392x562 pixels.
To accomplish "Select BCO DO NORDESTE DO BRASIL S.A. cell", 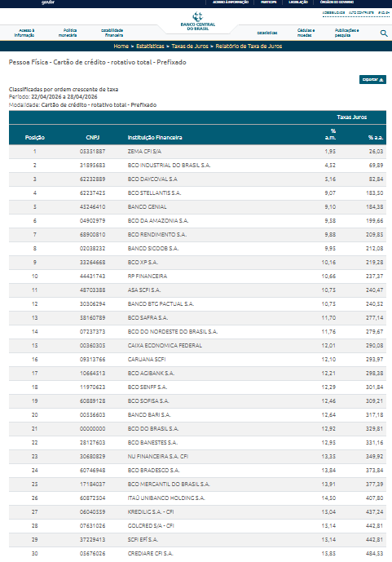I will pos(173,331).
